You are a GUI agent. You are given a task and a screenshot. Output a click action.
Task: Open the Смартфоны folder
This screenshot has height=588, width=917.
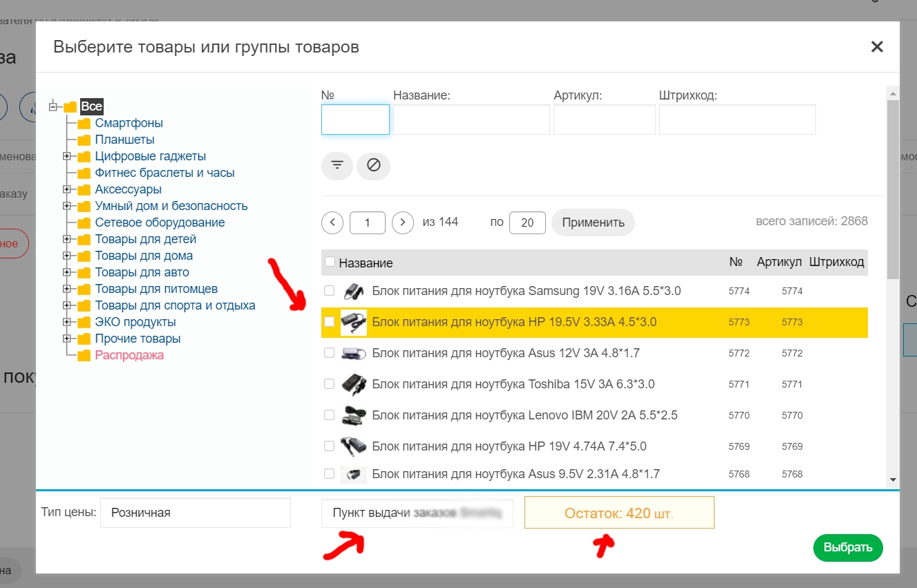(129, 123)
